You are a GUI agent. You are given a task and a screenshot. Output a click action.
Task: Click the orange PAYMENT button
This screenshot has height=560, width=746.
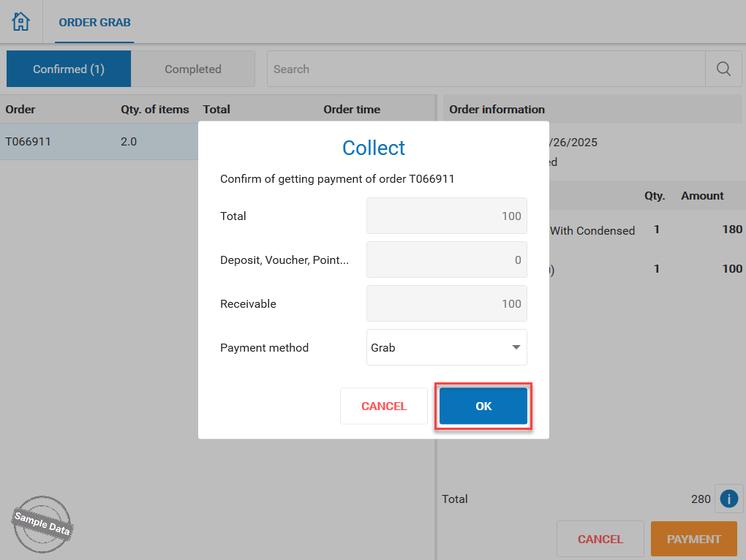693,539
